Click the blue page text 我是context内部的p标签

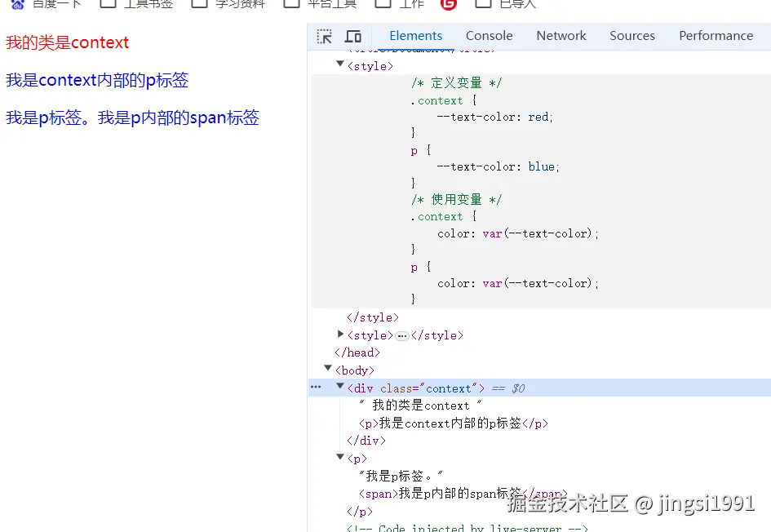tap(97, 80)
